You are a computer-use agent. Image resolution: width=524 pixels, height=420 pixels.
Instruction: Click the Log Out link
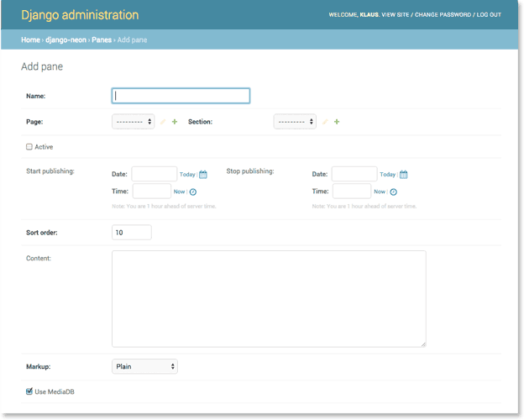[489, 15]
